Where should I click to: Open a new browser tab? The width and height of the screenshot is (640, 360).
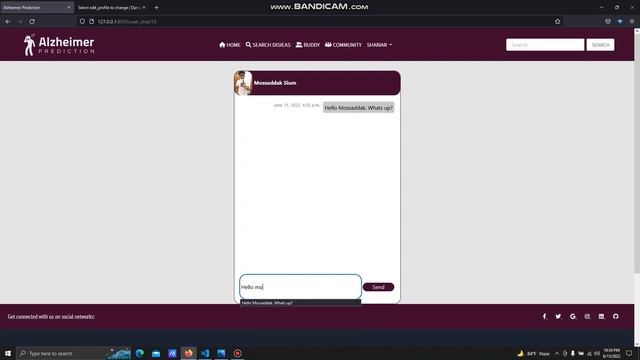click(x=156, y=7)
